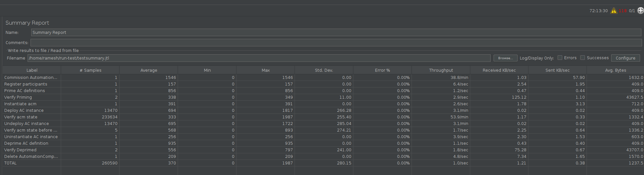Click the Browse... button

[505, 58]
